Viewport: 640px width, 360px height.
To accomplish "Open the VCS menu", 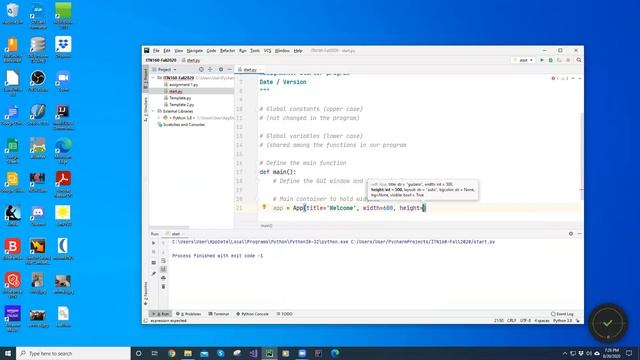I will 267,51.
